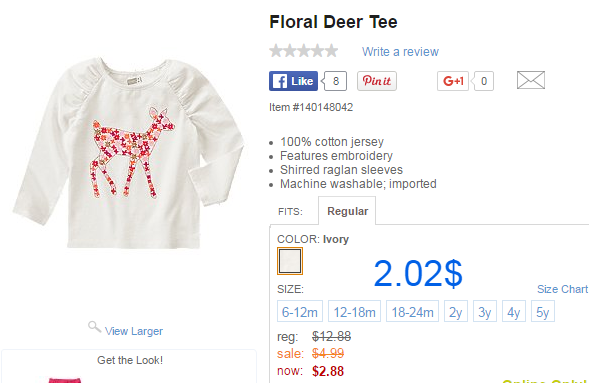589x383 pixels.
Task: Click the Facebook Like button
Action: [293, 81]
